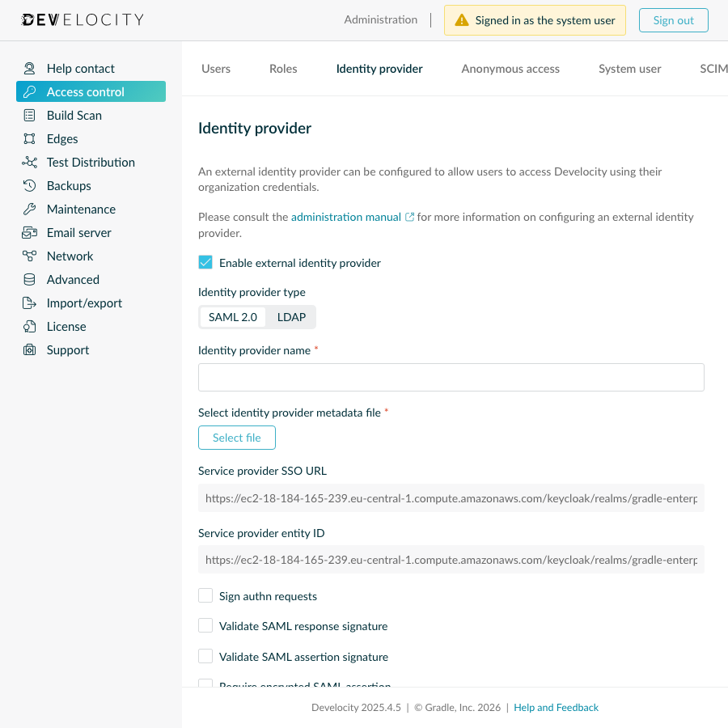Click Select file for metadata upload

(236, 438)
